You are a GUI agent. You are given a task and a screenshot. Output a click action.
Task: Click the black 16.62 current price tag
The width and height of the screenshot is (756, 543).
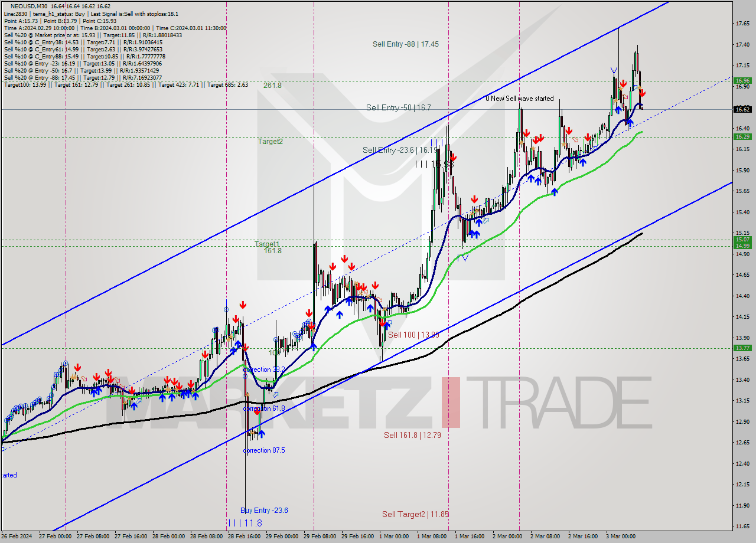(742, 109)
